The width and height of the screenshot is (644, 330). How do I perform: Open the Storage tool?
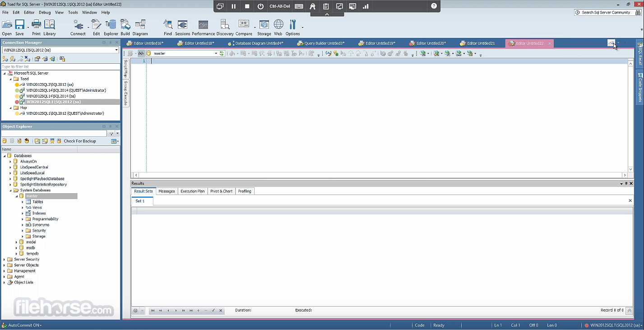[264, 27]
